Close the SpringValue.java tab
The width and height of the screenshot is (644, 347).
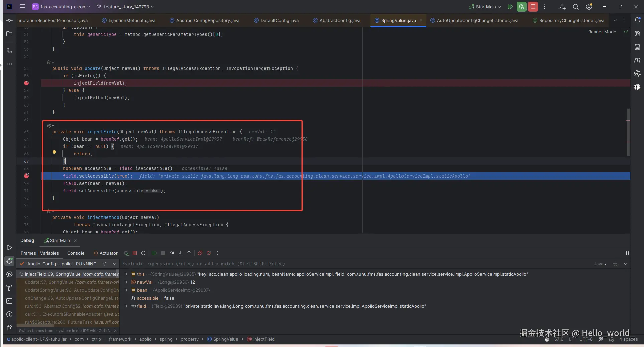[x=421, y=20]
